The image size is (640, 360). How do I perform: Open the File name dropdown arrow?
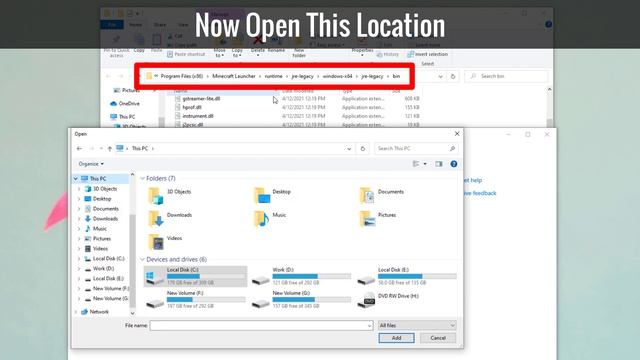click(x=369, y=325)
